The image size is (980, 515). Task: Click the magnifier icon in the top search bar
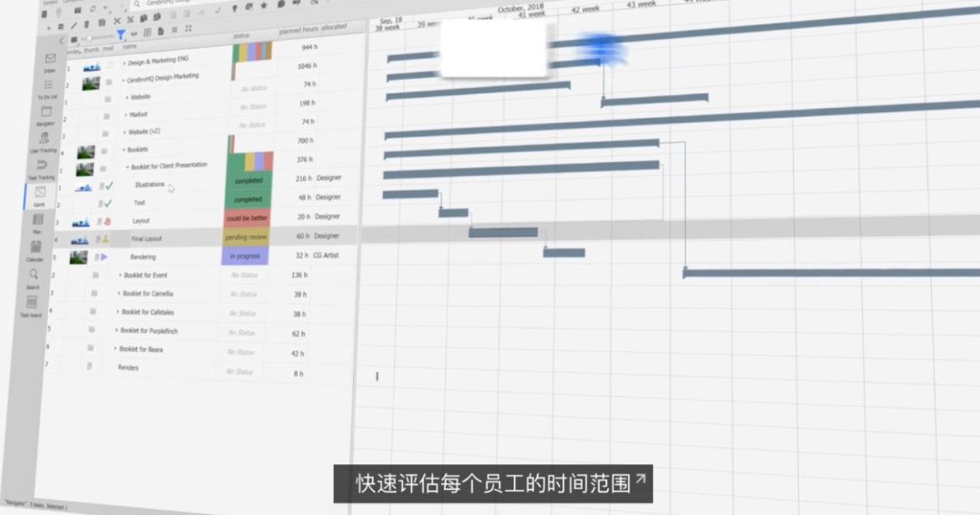(137, 4)
